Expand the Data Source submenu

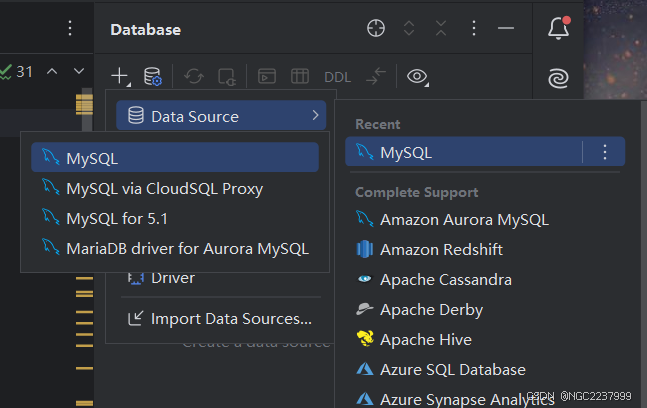coord(221,116)
